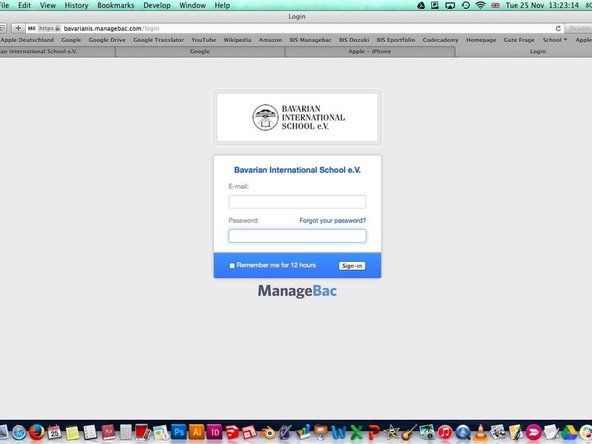Launch Microsoft Word from the Dock
The height and width of the screenshot is (444, 592).
click(x=339, y=432)
